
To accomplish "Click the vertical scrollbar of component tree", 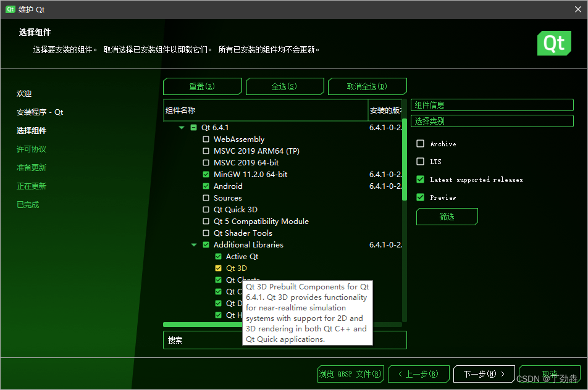I will coord(404,159).
